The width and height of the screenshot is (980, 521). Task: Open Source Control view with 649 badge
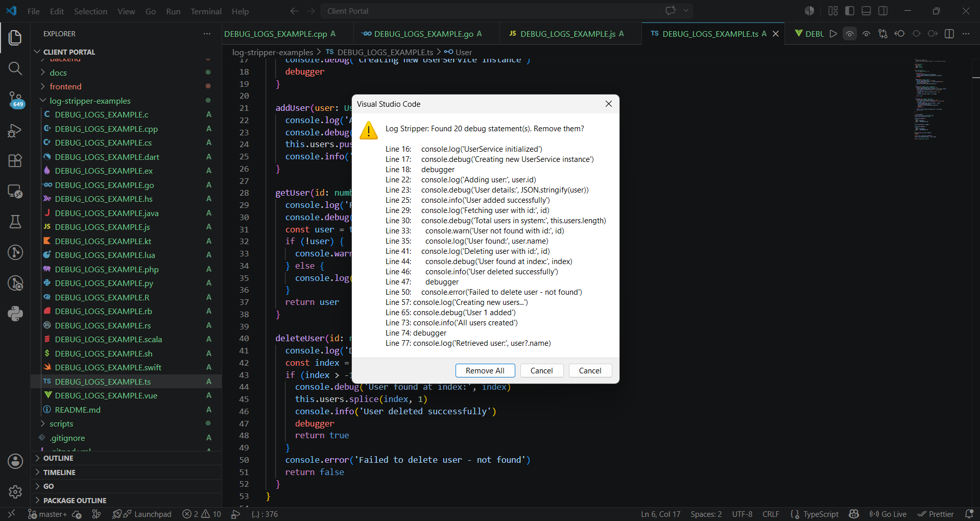point(15,100)
